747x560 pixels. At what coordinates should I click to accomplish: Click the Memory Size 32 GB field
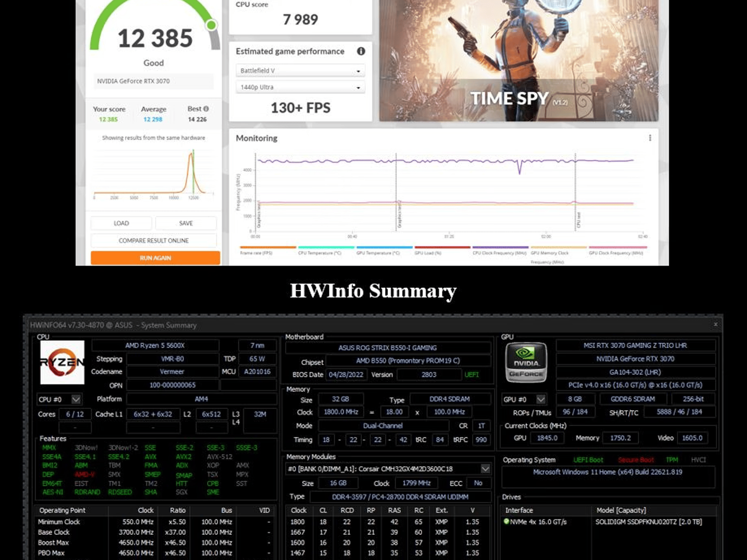340,399
